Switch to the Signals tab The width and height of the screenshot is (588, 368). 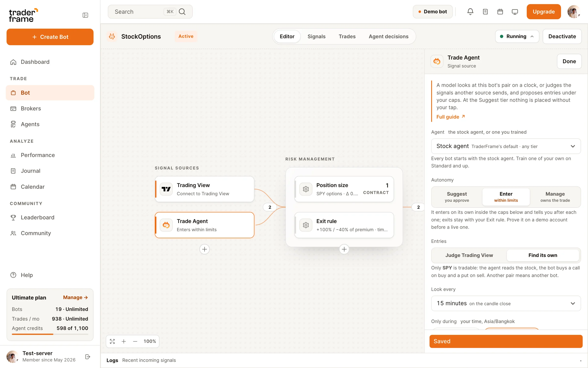coord(316,36)
